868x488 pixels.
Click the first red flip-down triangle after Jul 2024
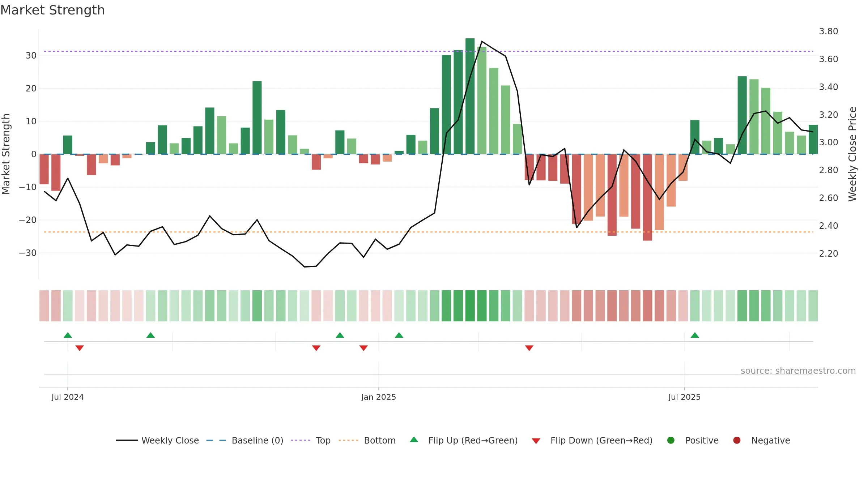tap(80, 348)
